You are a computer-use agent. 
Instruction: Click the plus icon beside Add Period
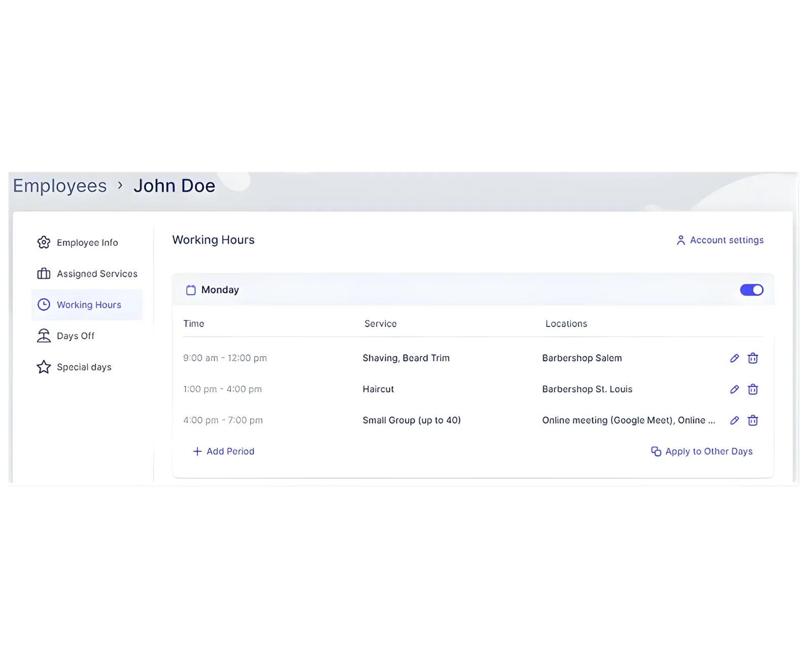(x=197, y=451)
